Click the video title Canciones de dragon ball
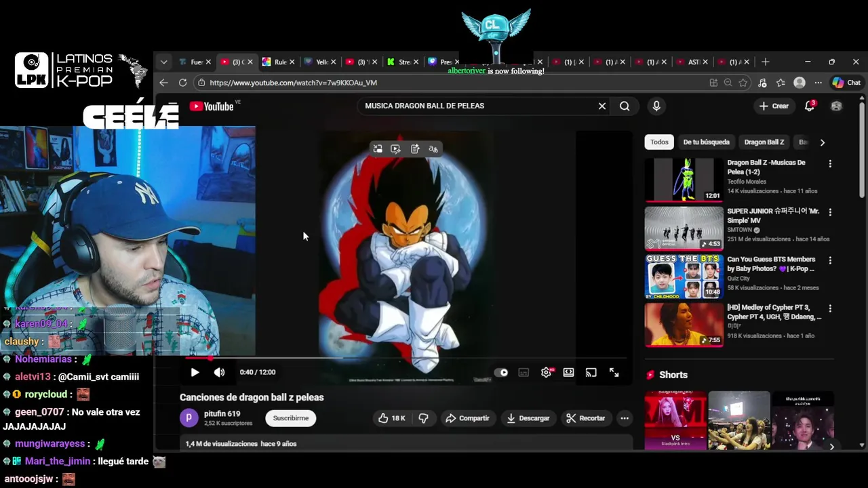The width and height of the screenshot is (868, 488). pos(252,397)
